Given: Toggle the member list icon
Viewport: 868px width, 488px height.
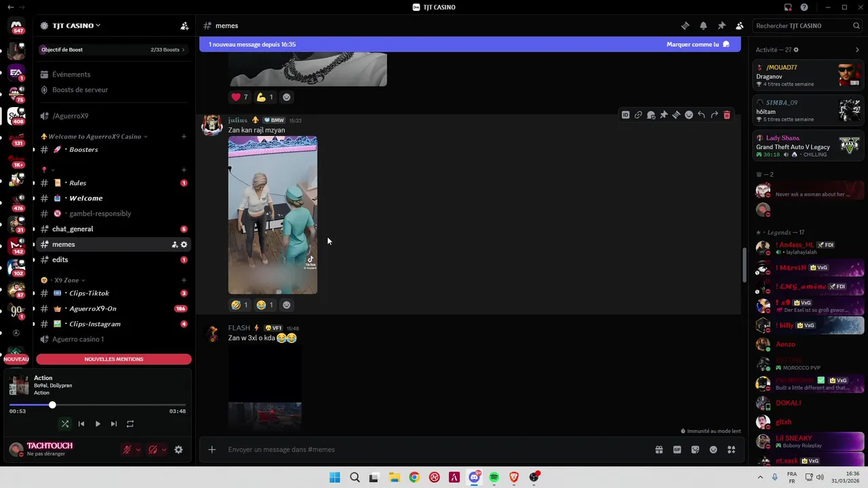Looking at the screenshot, I should tap(740, 26).
